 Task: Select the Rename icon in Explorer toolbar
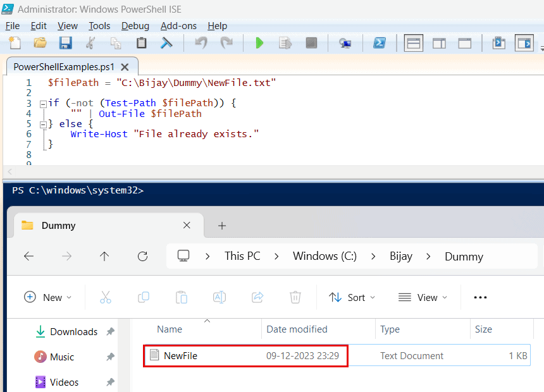click(219, 297)
